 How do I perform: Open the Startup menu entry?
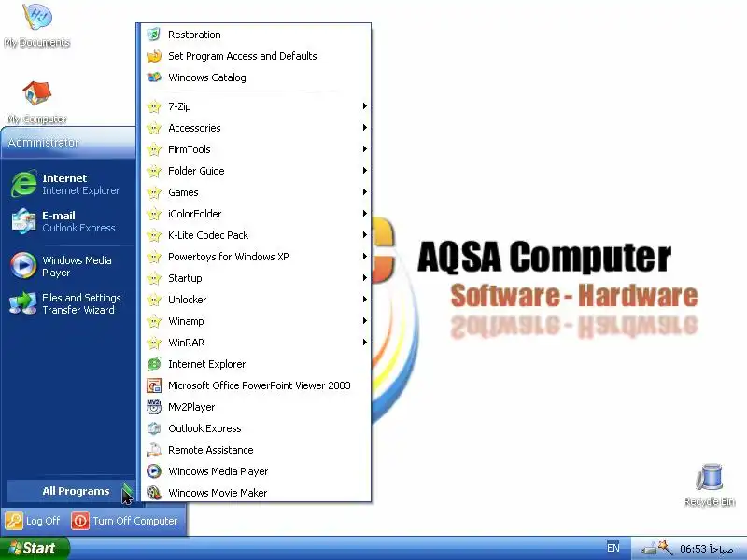point(256,278)
